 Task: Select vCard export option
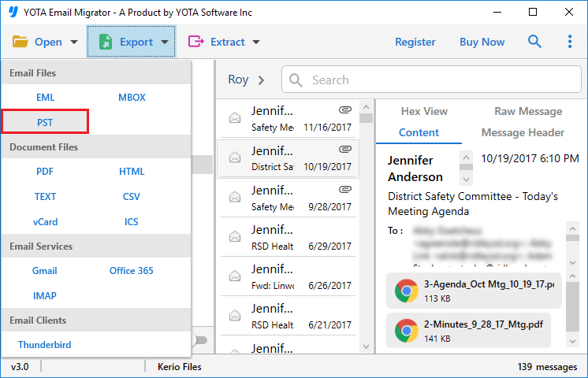pos(45,222)
